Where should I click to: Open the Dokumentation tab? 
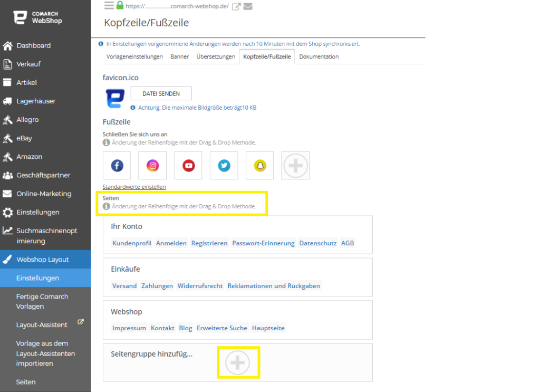(x=319, y=56)
